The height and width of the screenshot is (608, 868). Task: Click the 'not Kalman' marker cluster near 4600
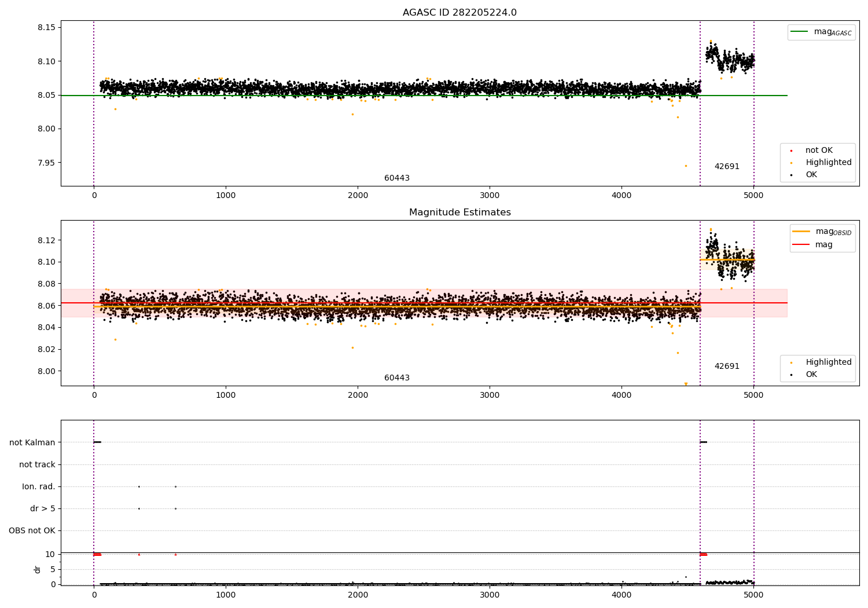pyautogui.click(x=703, y=442)
